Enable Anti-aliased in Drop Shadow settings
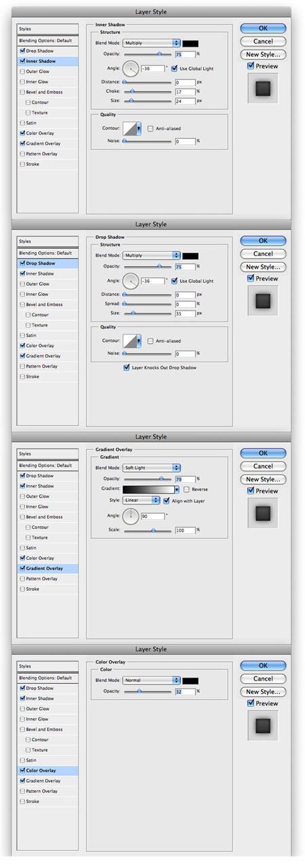The image size is (305, 868). click(x=150, y=341)
